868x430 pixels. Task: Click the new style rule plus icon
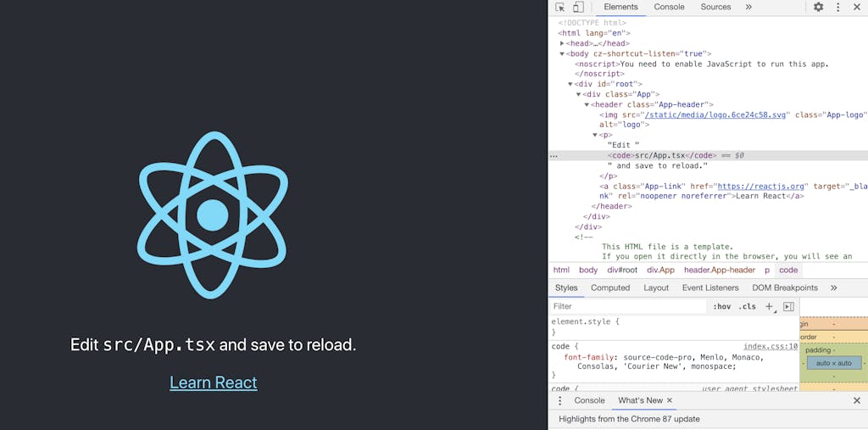[769, 306]
